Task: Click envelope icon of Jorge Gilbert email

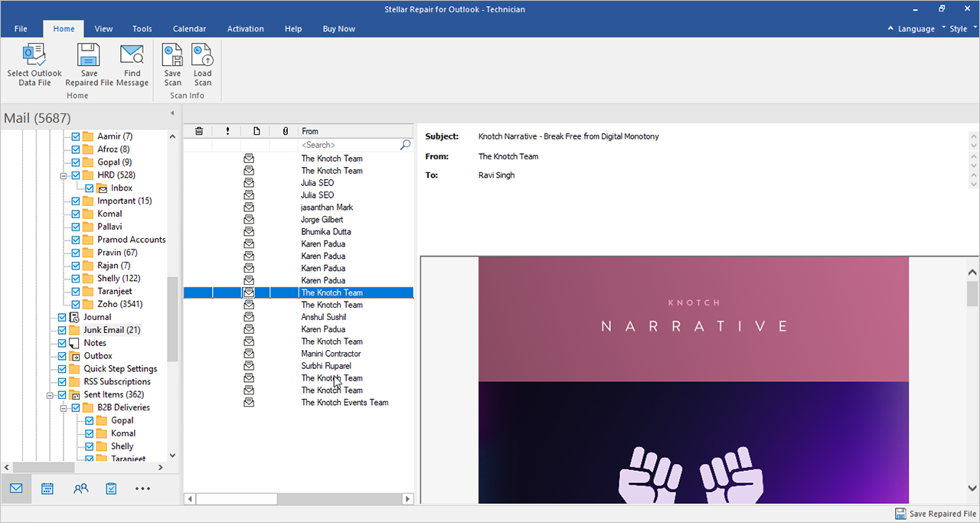Action: pos(249,220)
